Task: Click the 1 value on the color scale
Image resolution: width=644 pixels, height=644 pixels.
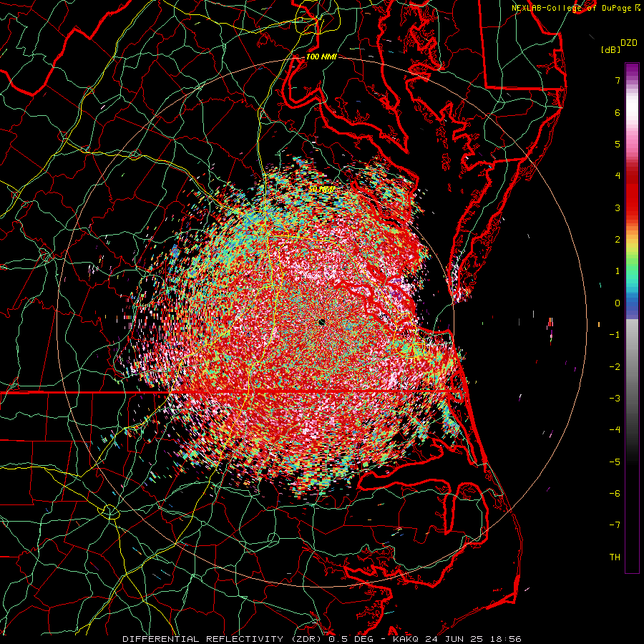Action: coord(618,271)
